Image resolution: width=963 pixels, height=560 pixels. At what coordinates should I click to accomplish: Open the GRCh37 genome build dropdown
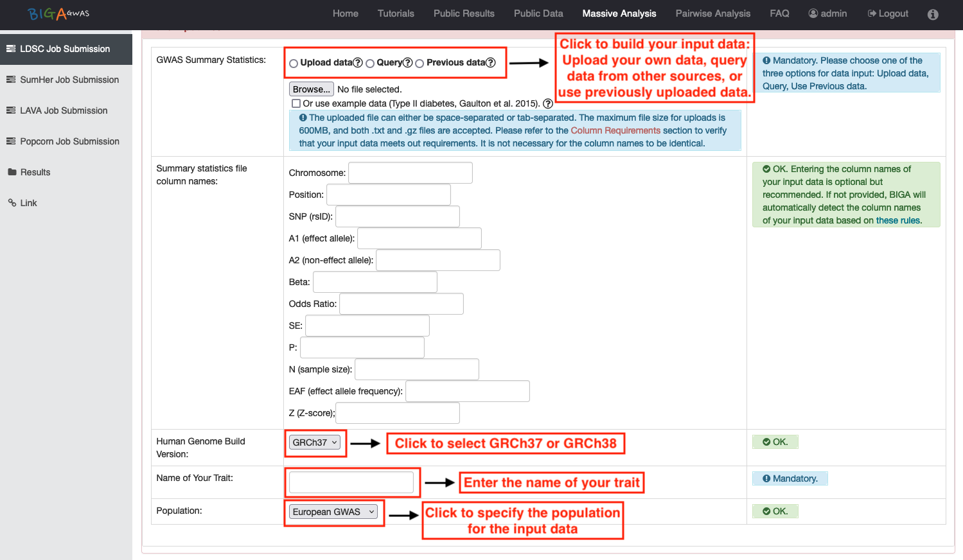pyautogui.click(x=315, y=442)
